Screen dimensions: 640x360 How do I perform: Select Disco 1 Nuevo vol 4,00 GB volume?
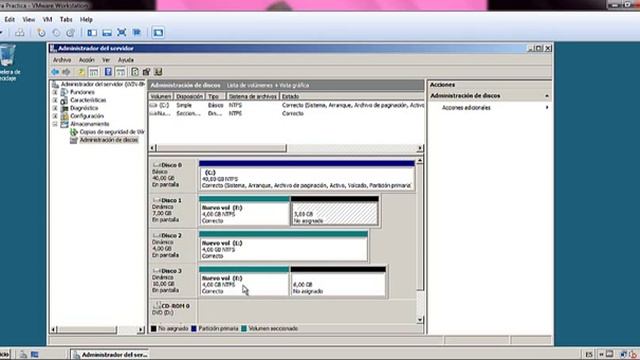(x=244, y=211)
